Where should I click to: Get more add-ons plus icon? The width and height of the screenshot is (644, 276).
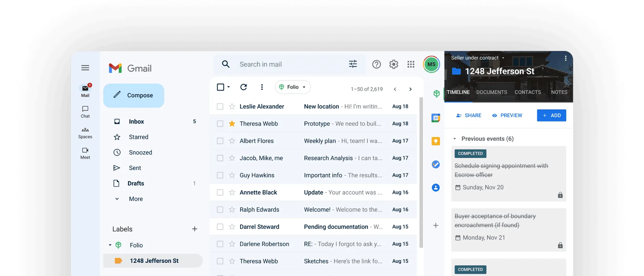[x=436, y=225]
